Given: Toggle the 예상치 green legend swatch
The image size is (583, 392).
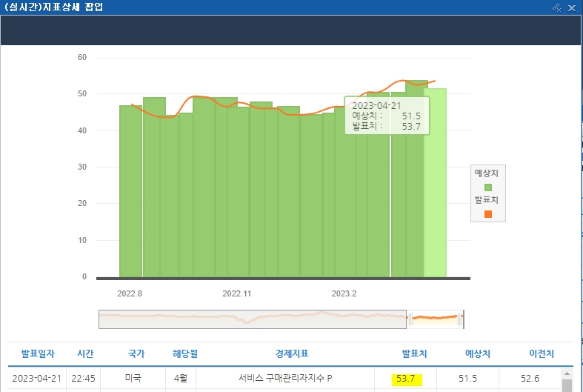Looking at the screenshot, I should click(x=488, y=187).
